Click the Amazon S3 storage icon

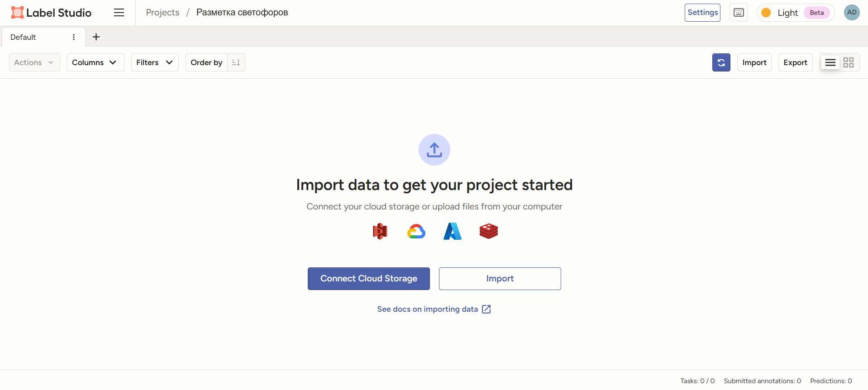[380, 231]
